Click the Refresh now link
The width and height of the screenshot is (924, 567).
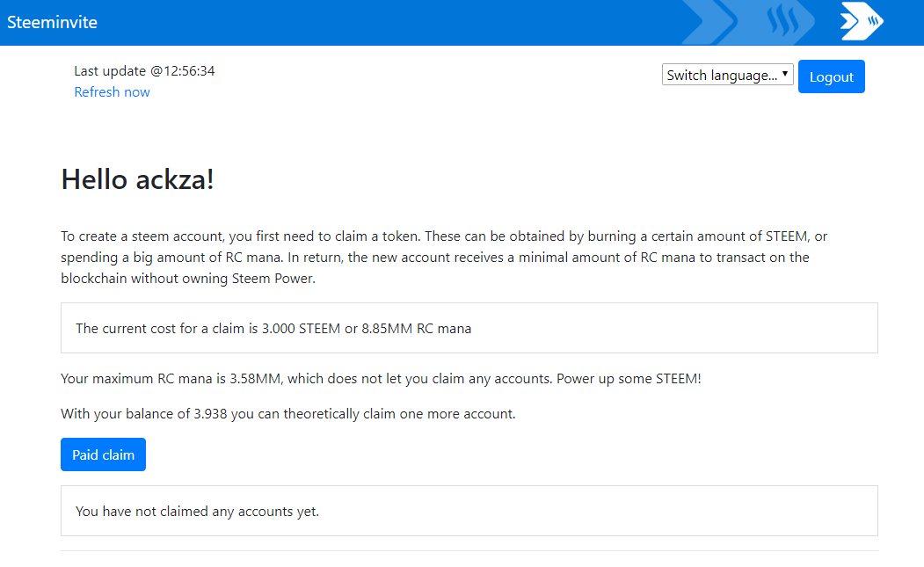point(112,92)
